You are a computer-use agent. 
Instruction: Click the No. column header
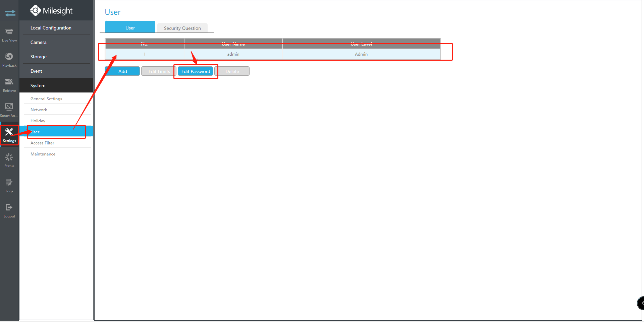coord(145,44)
